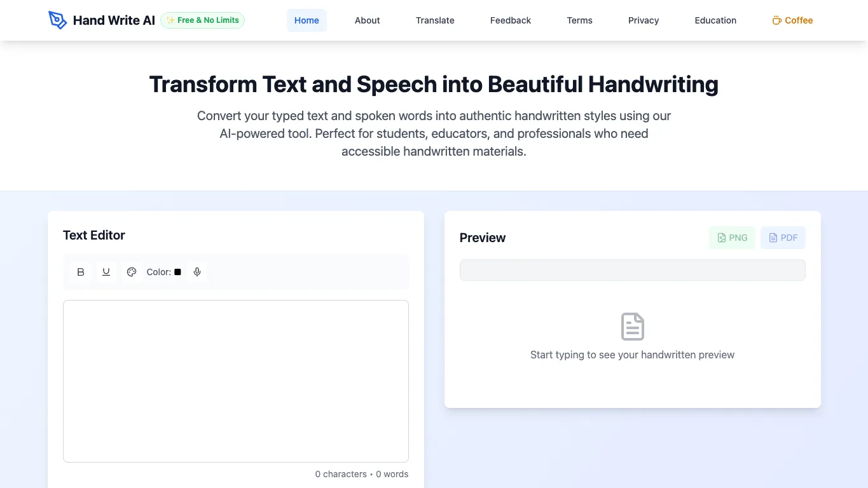Image resolution: width=868 pixels, height=488 pixels.
Task: Open the Translate page
Action: (435, 20)
